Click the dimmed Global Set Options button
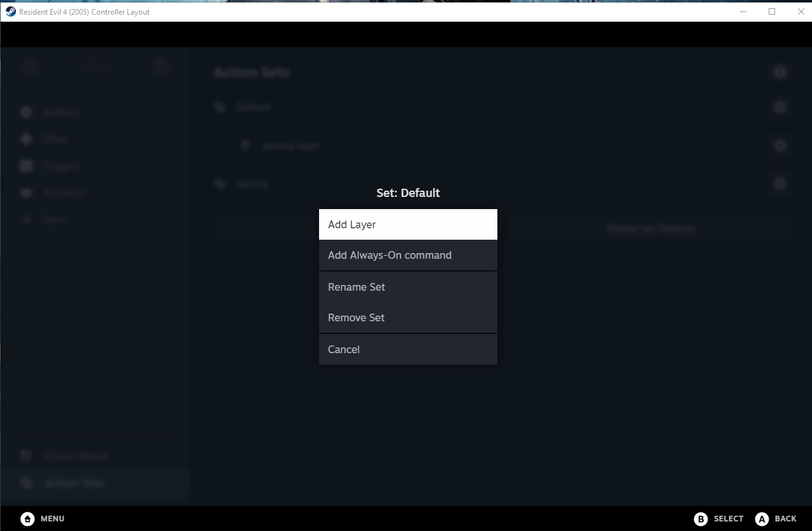The height and width of the screenshot is (531, 812). (651, 228)
